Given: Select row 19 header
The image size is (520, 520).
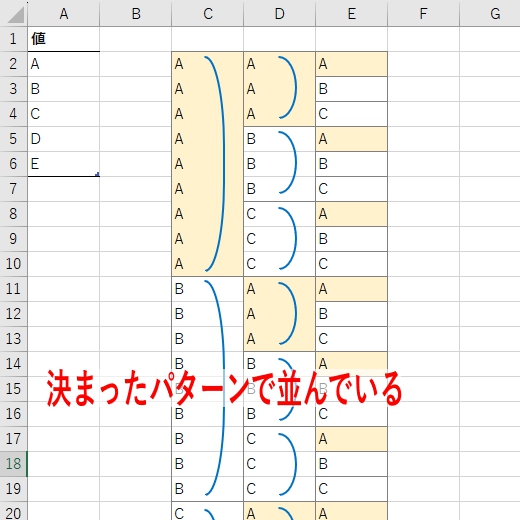Looking at the screenshot, I should pyautogui.click(x=13, y=489).
